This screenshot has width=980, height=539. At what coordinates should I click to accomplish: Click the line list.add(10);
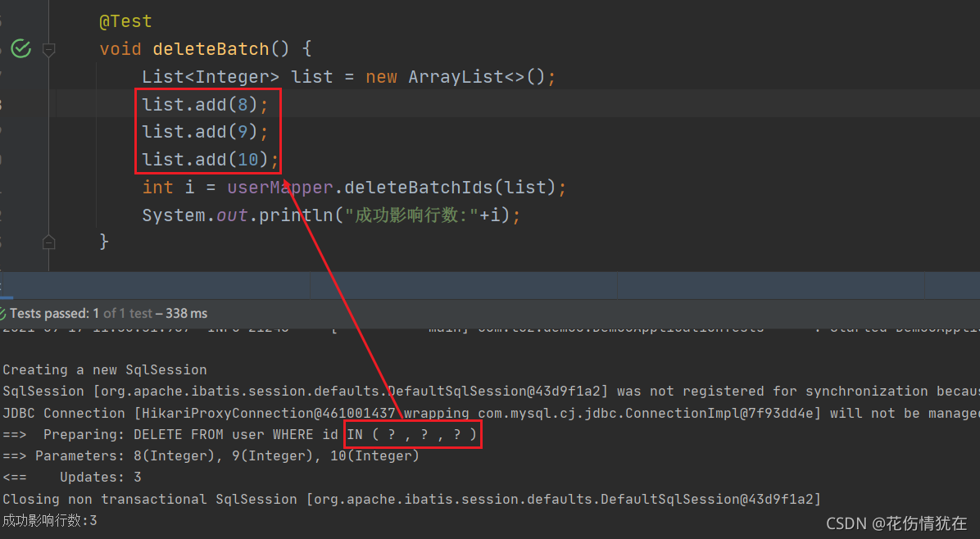coord(210,160)
